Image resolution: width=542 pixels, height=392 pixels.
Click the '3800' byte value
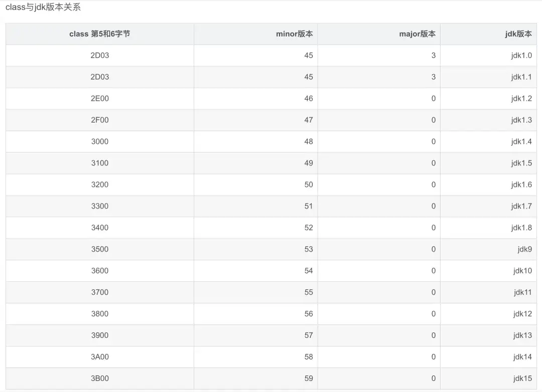(x=99, y=314)
